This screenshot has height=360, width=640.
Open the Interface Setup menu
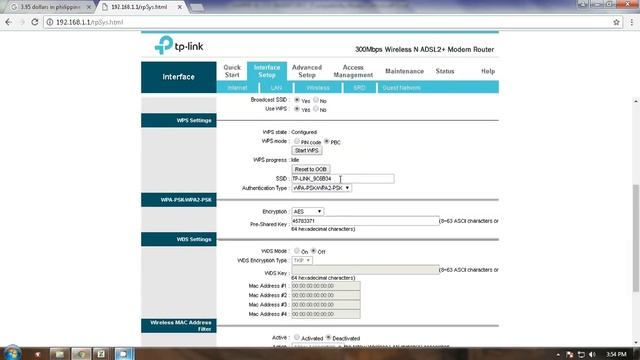pos(267,71)
